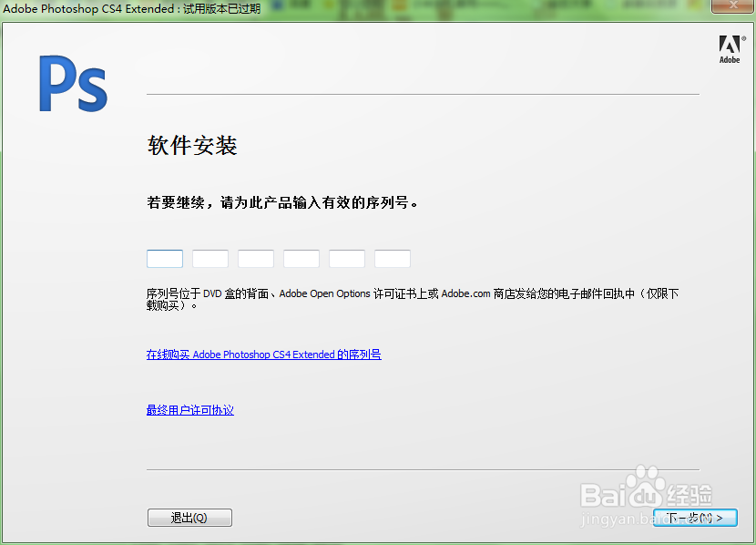The height and width of the screenshot is (545, 756).
Task: Click the second serial number field
Action: (x=210, y=259)
